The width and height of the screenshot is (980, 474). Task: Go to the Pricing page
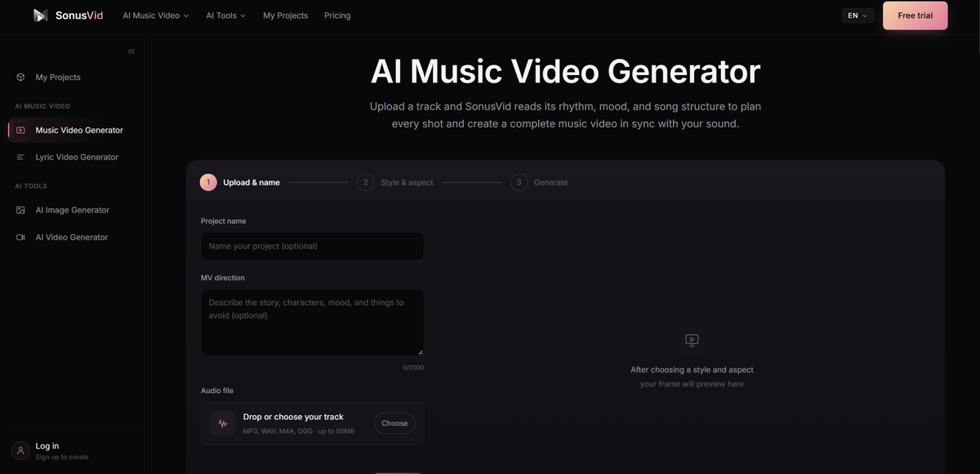click(x=337, y=16)
